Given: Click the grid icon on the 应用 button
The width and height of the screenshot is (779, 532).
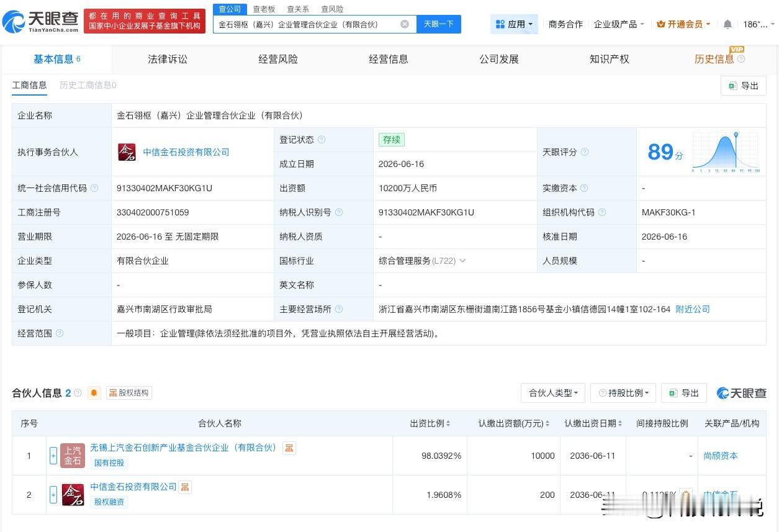Looking at the screenshot, I should pos(500,24).
